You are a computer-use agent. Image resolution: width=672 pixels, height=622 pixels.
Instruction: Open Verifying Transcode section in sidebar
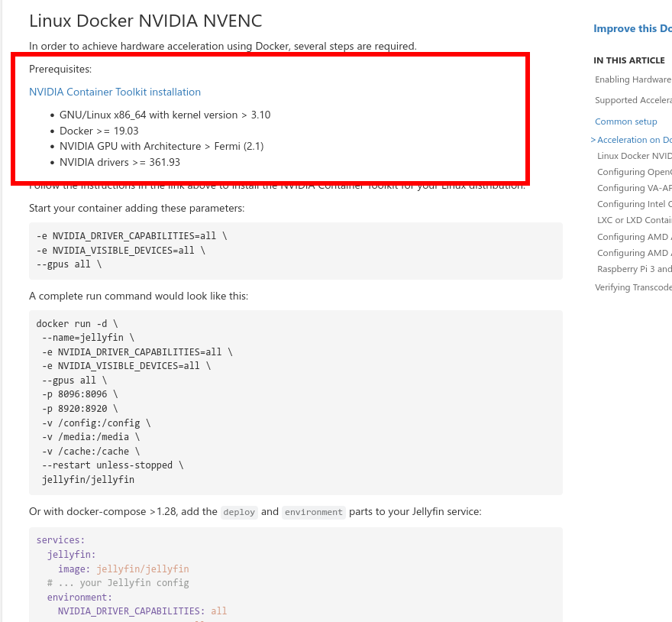point(633,287)
